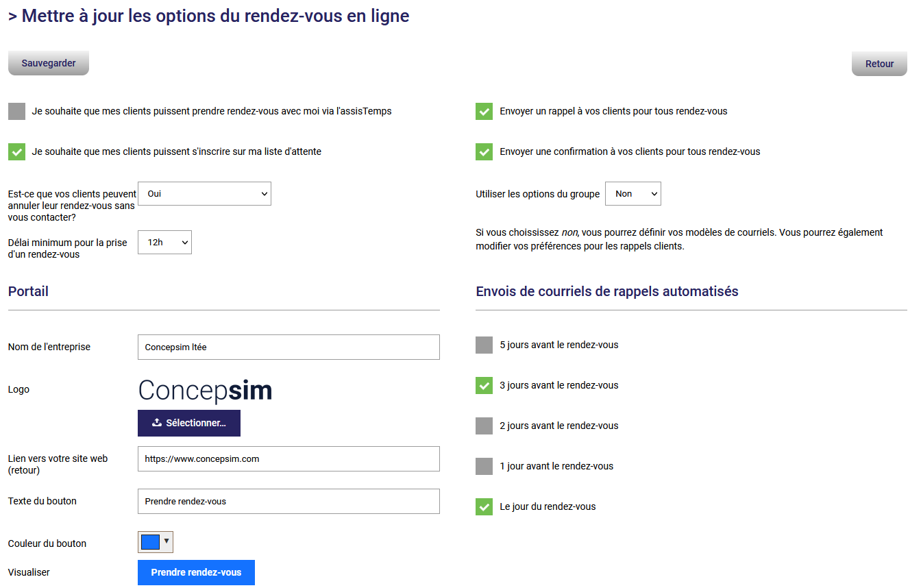This screenshot has height=588, width=921.
Task: Toggle the waiting list signup checkbox
Action: pyautogui.click(x=17, y=151)
